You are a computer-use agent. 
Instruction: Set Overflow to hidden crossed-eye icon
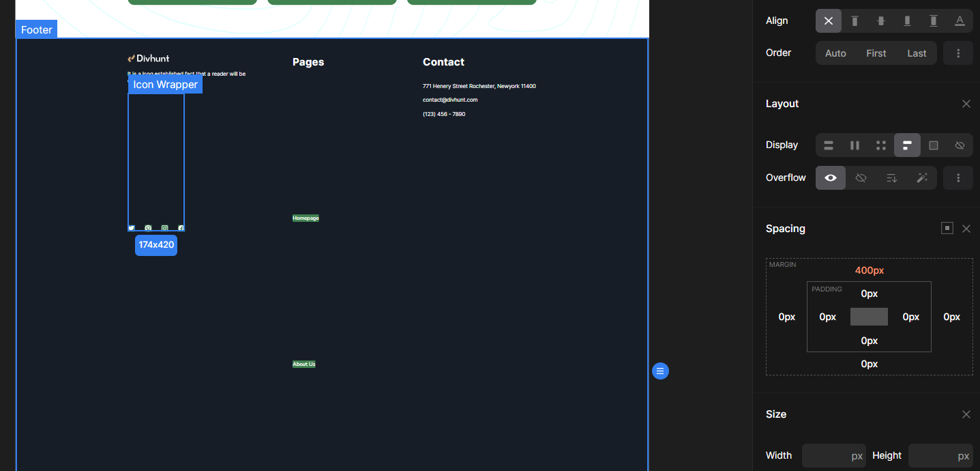[861, 177]
